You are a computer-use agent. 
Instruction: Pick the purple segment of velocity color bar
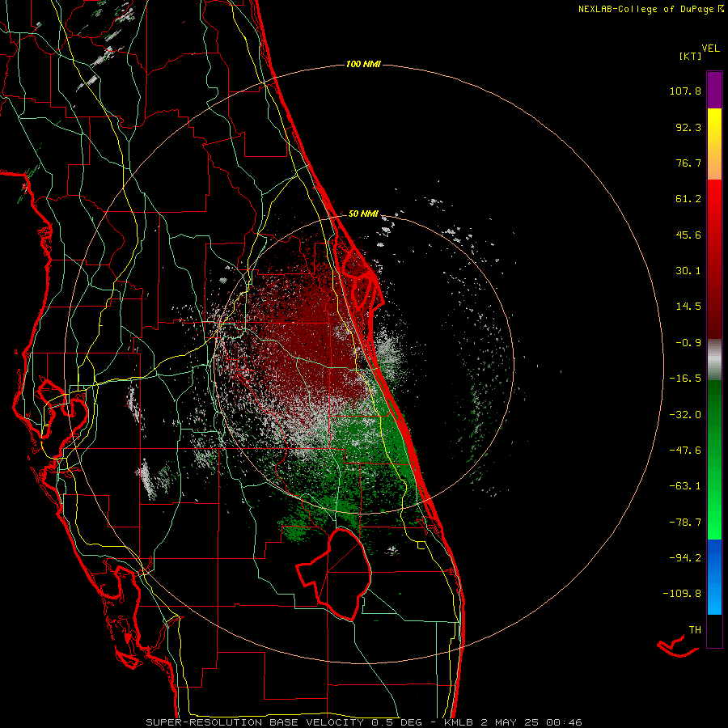pyautogui.click(x=714, y=90)
